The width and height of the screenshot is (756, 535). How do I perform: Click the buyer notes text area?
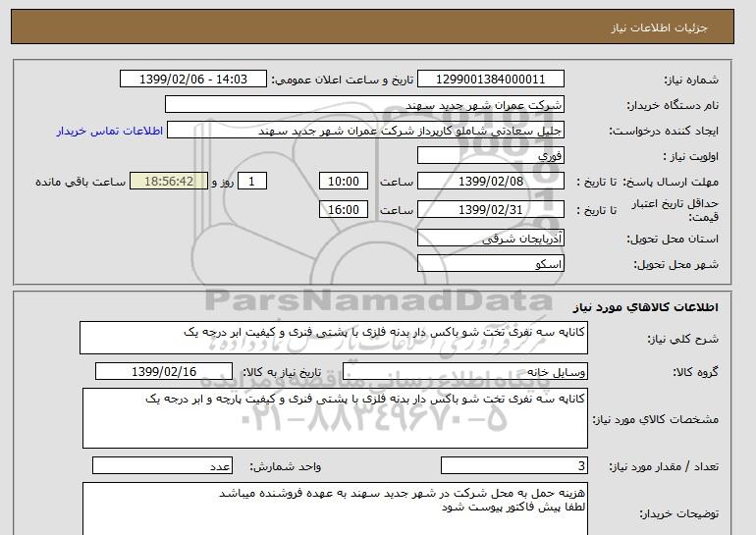(335, 508)
